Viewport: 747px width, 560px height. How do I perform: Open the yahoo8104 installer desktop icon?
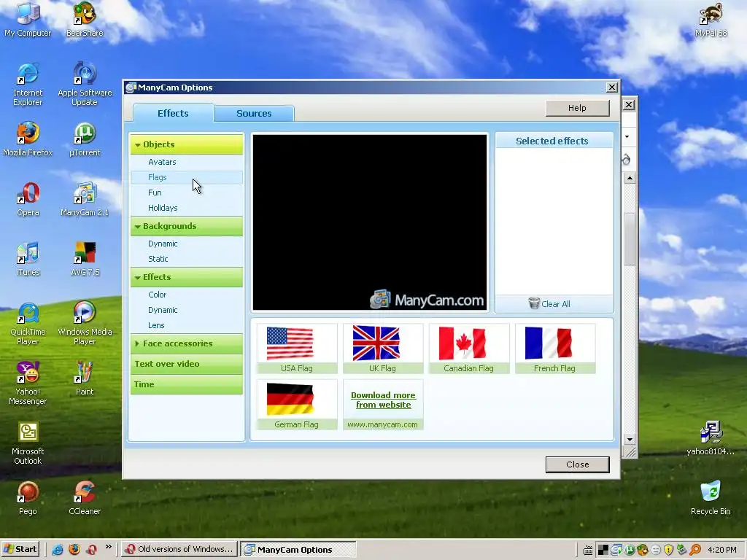[x=711, y=438]
